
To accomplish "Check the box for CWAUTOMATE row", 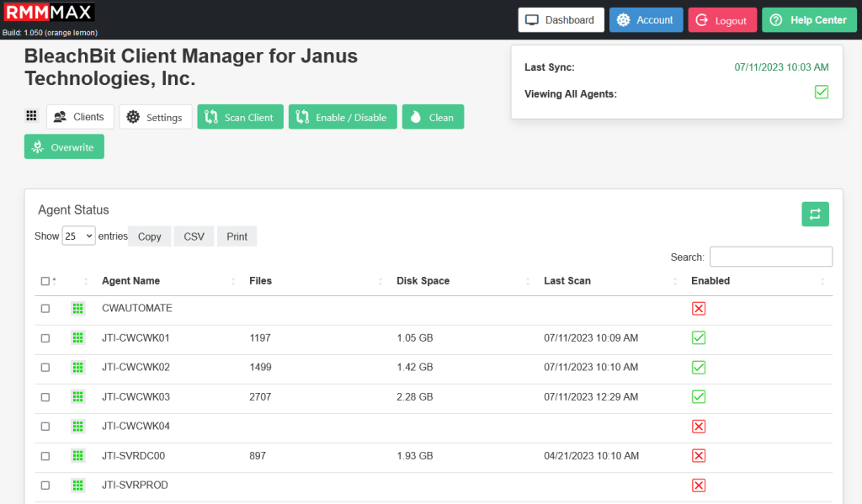I will coord(45,308).
